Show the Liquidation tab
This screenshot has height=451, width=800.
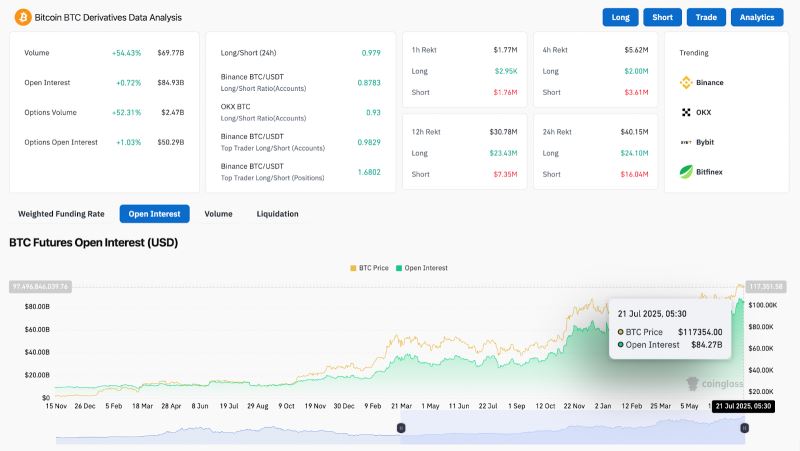tap(277, 213)
